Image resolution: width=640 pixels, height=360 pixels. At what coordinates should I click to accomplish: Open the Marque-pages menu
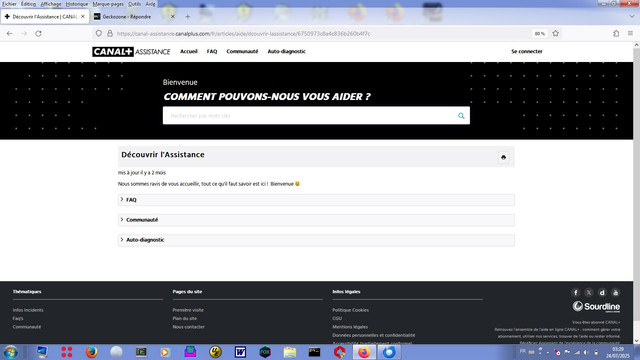coord(108,4)
